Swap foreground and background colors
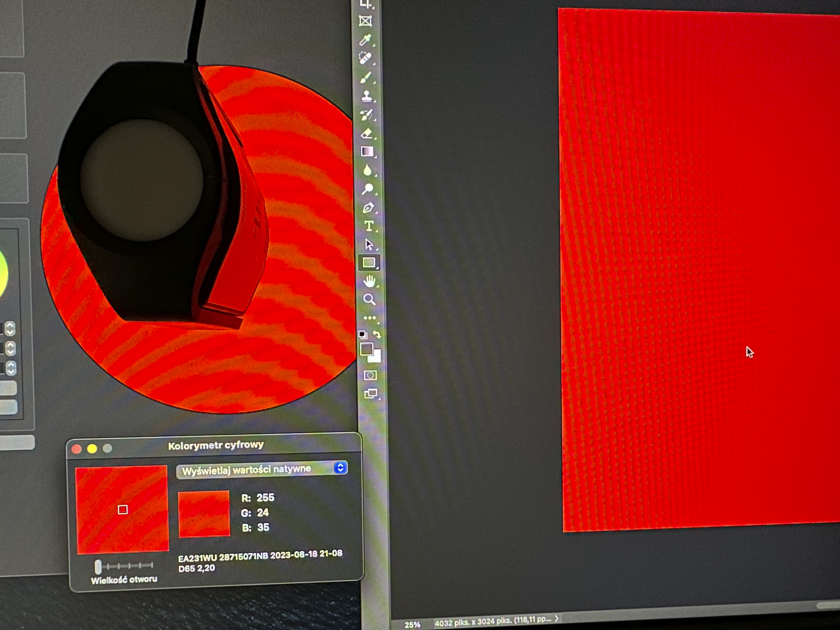The width and height of the screenshot is (840, 630). click(377, 334)
